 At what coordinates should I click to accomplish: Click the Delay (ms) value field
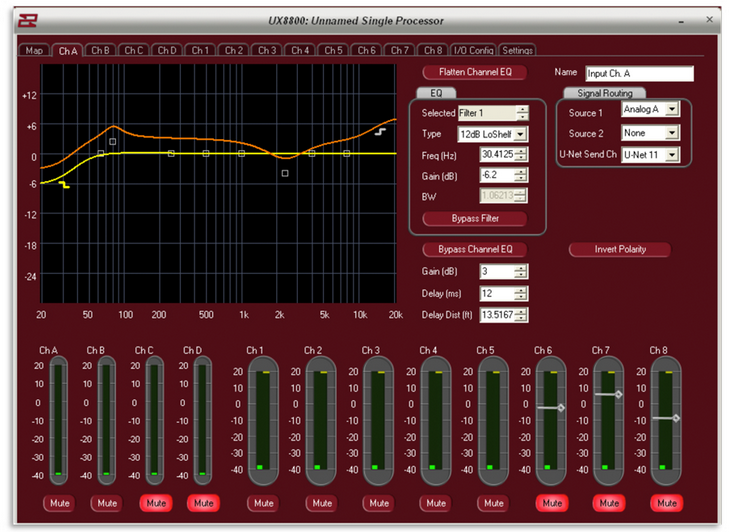(498, 294)
